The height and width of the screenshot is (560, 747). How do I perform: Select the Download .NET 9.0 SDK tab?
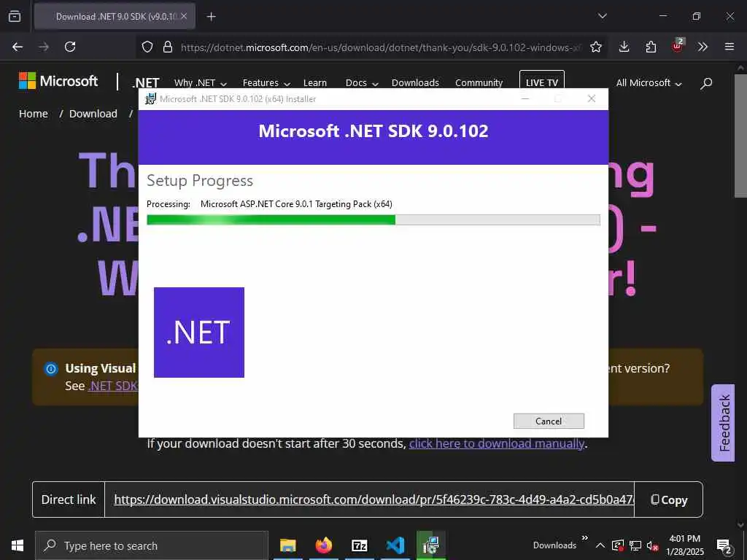[115, 17]
